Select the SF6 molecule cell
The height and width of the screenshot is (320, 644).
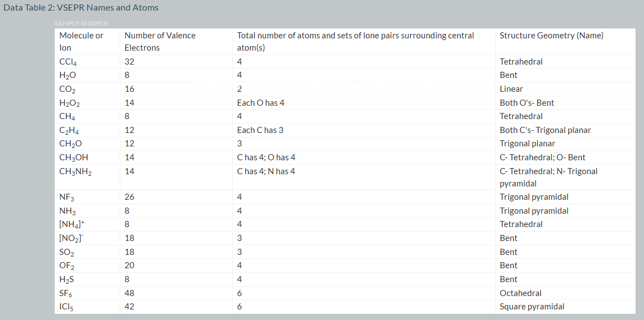tap(65, 293)
